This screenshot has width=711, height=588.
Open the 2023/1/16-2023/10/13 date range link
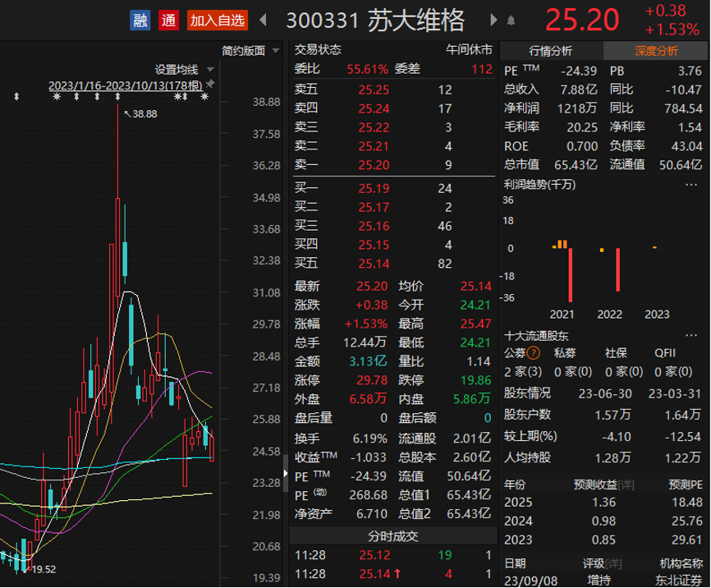[x=126, y=85]
